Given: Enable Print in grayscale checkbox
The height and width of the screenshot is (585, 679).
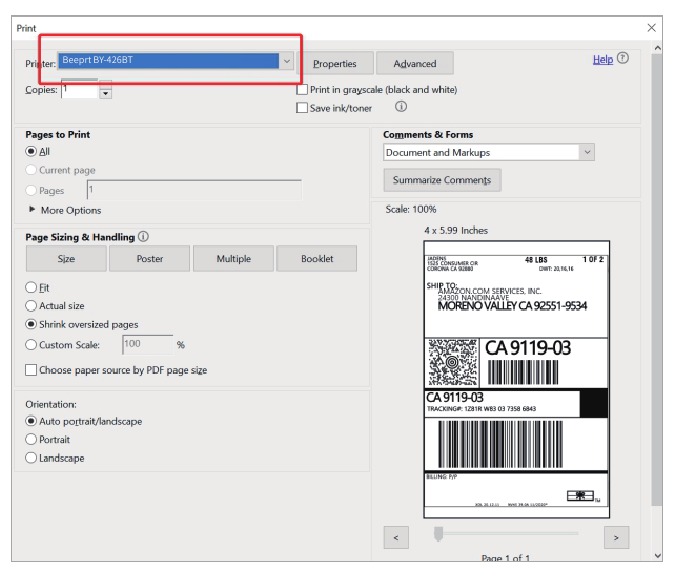Looking at the screenshot, I should 302,90.
